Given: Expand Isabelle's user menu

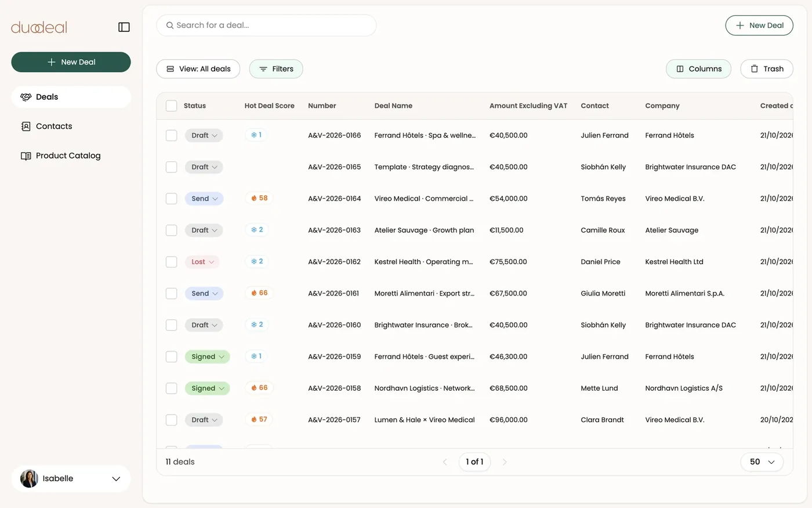Looking at the screenshot, I should pyautogui.click(x=116, y=479).
